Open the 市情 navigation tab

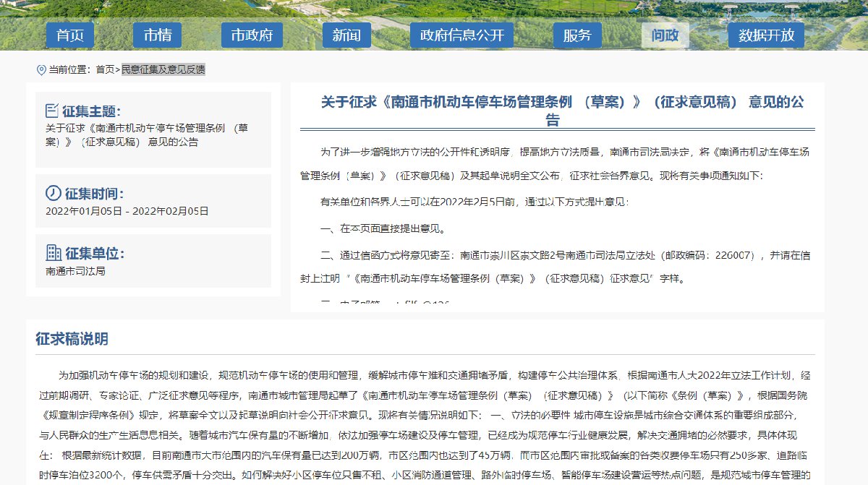click(157, 35)
